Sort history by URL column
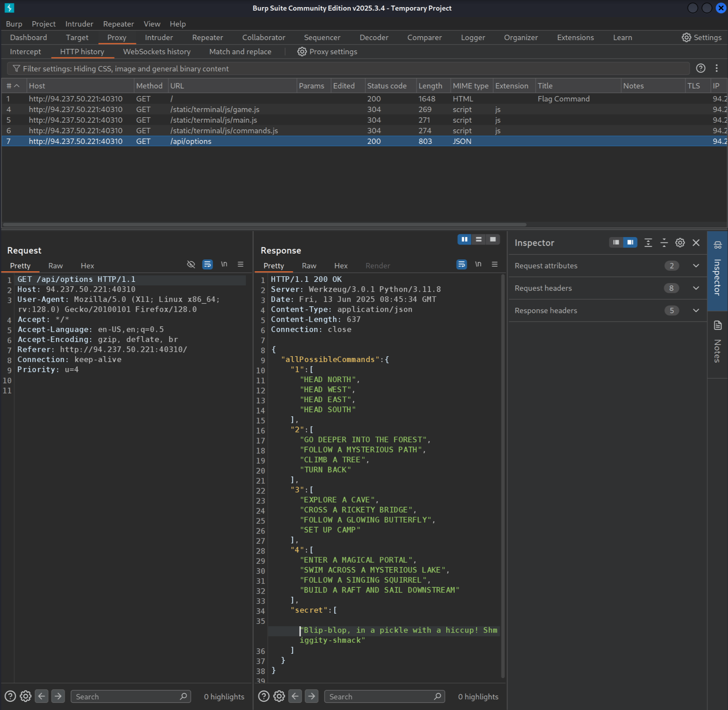Viewport: 728px width, 710px height. click(232, 86)
